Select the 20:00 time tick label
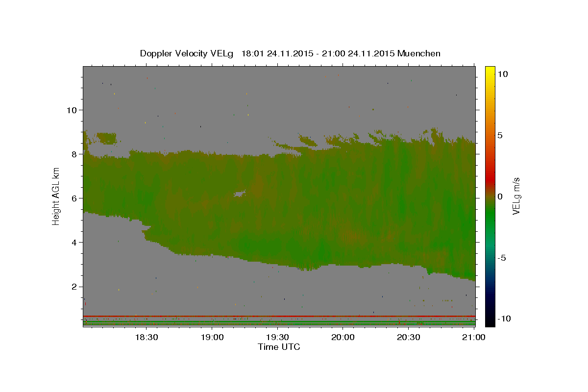 [343, 337]
